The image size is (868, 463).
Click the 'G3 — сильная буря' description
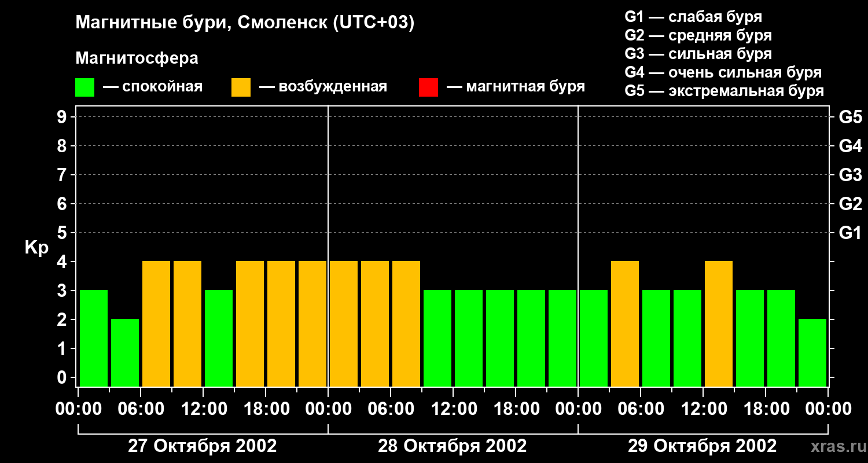(698, 54)
